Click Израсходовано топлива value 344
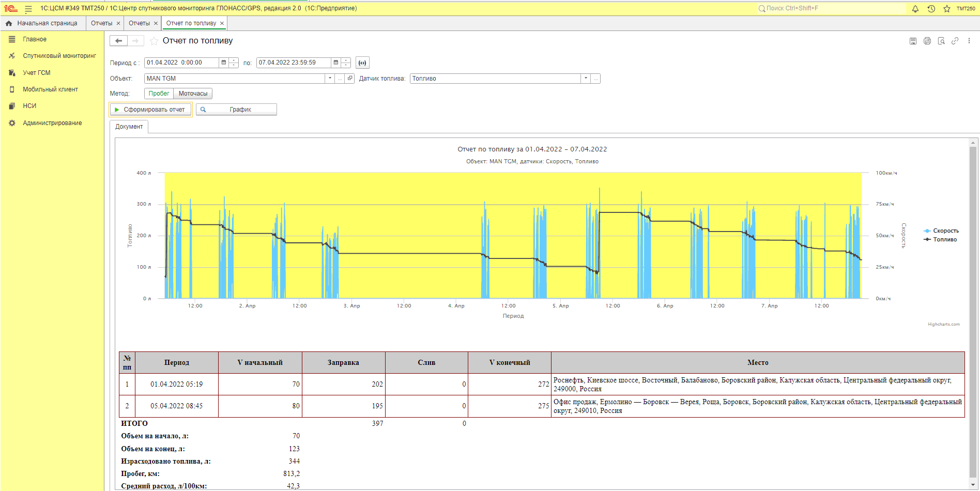The height and width of the screenshot is (491, 980). pos(294,462)
